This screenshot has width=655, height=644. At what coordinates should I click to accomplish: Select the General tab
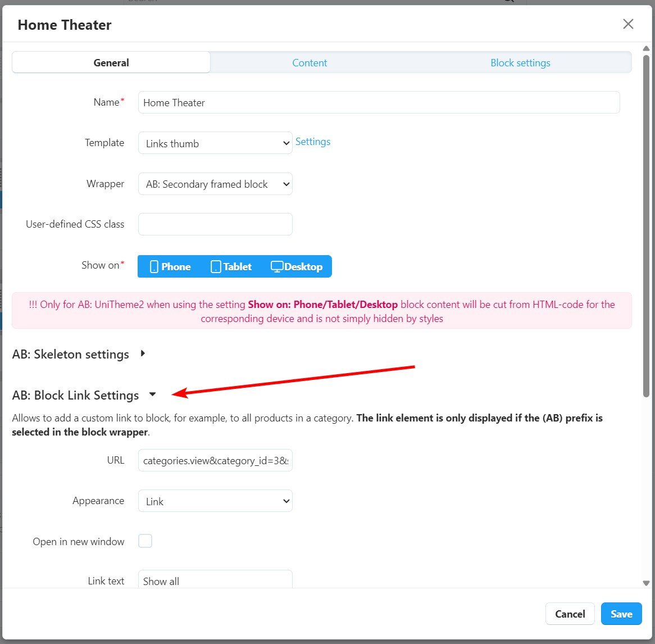[111, 63]
